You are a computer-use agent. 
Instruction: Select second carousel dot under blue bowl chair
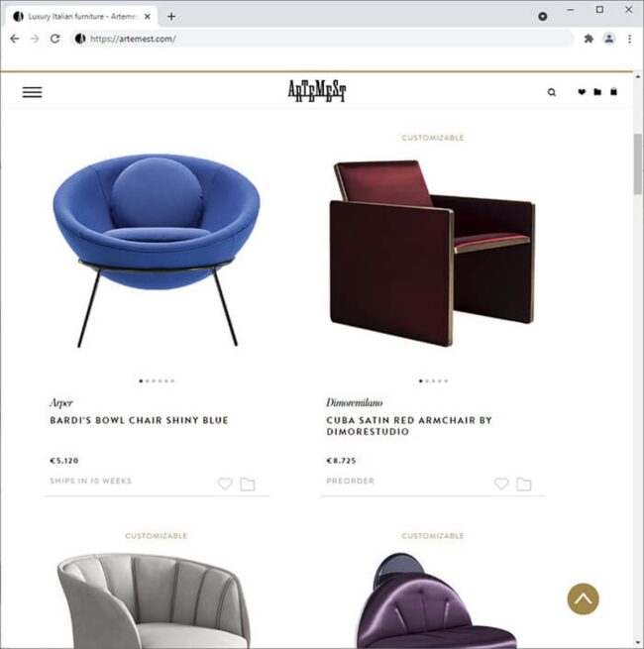[x=148, y=380]
